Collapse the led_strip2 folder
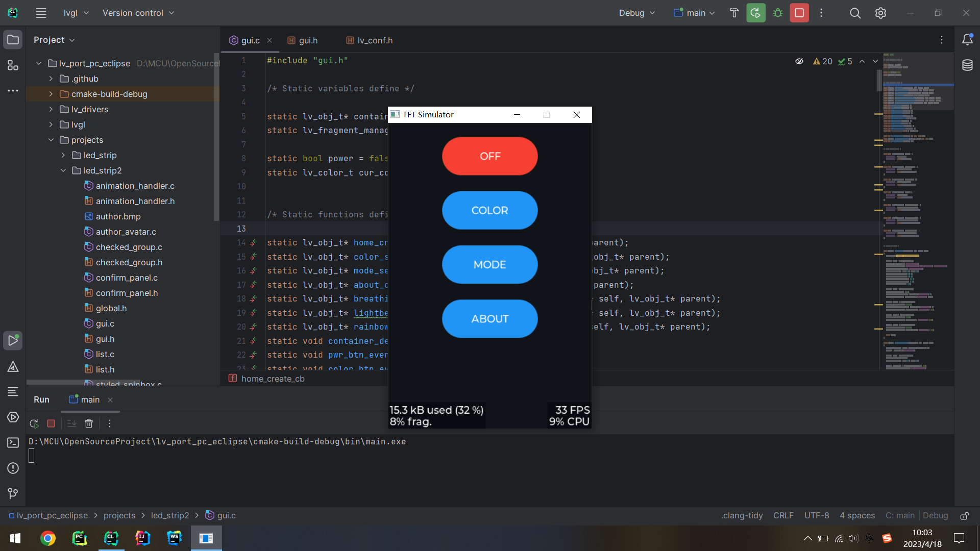 63,170
